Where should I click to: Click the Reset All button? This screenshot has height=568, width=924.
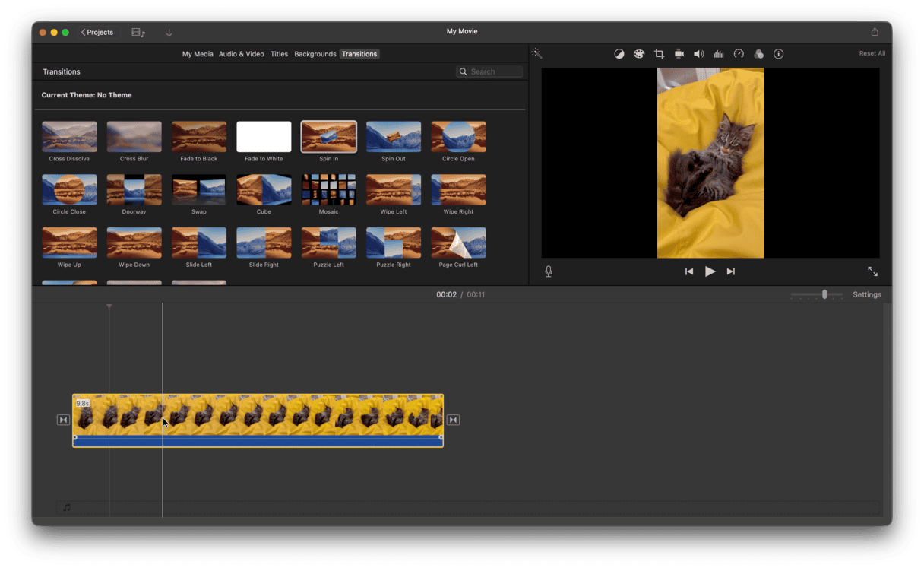click(872, 54)
